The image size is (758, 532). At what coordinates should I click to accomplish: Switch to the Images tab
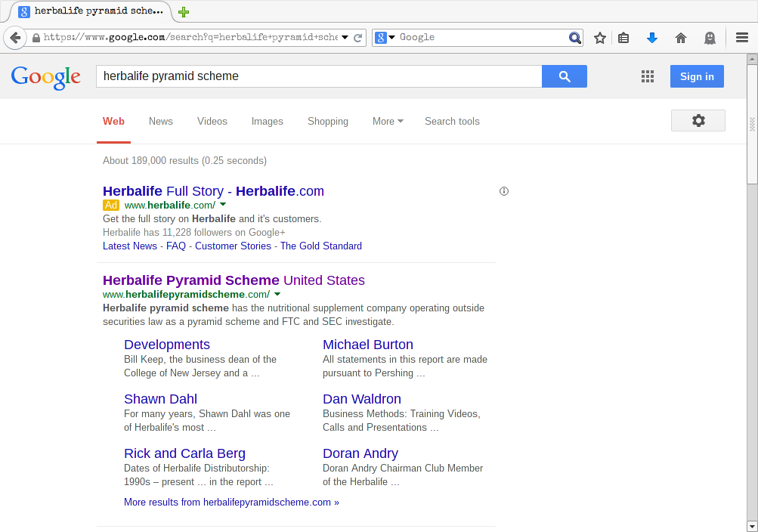267,121
